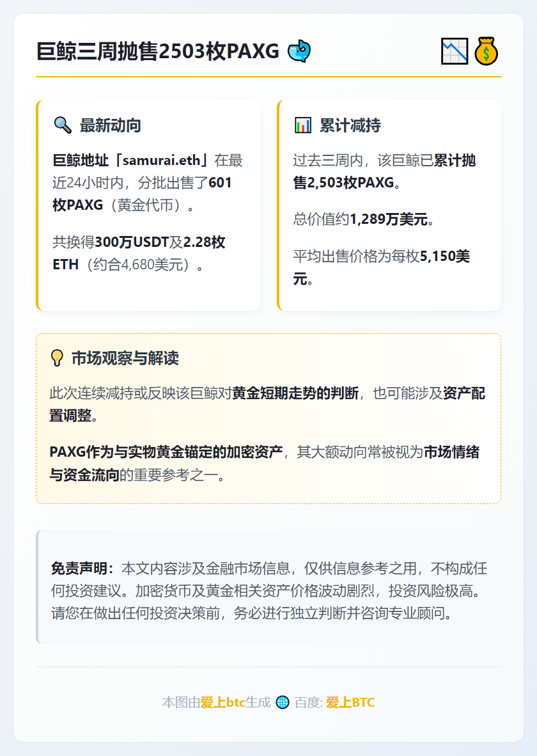This screenshot has height=756, width=537.
Task: Click the text 300万USDT
Action: [132, 242]
